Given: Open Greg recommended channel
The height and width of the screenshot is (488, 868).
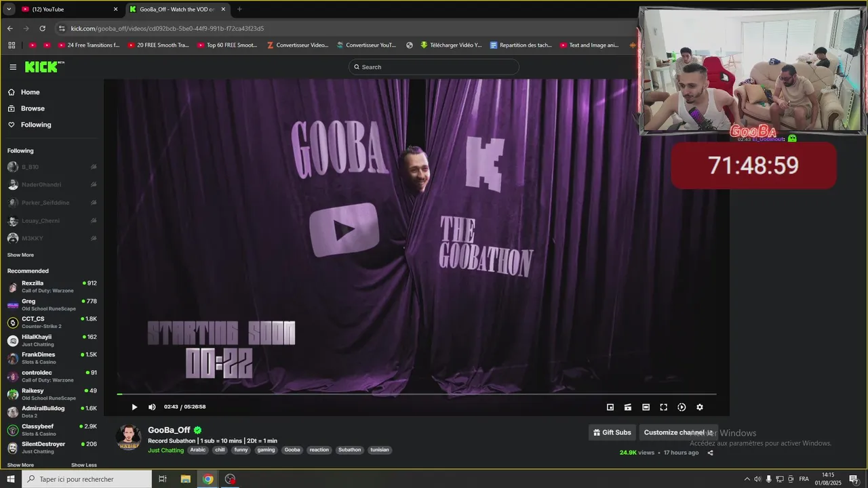Looking at the screenshot, I should [x=52, y=304].
